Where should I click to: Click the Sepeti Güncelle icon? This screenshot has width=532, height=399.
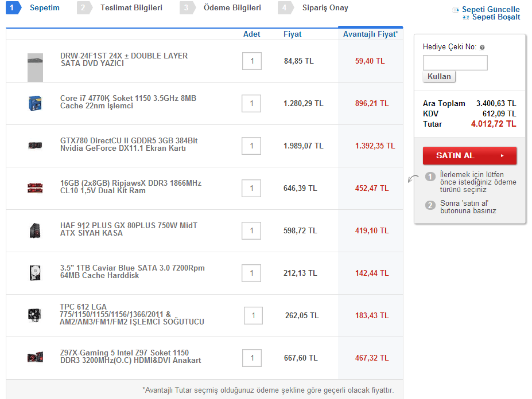(x=456, y=10)
